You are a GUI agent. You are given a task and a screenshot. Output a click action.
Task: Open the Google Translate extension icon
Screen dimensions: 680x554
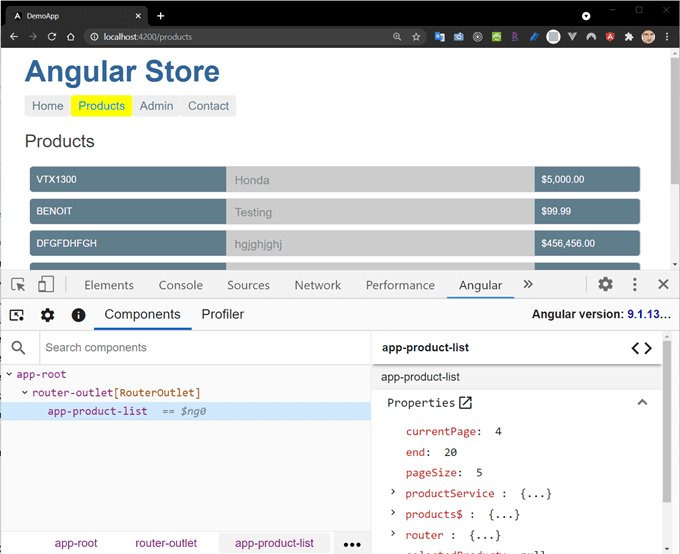coord(439,37)
